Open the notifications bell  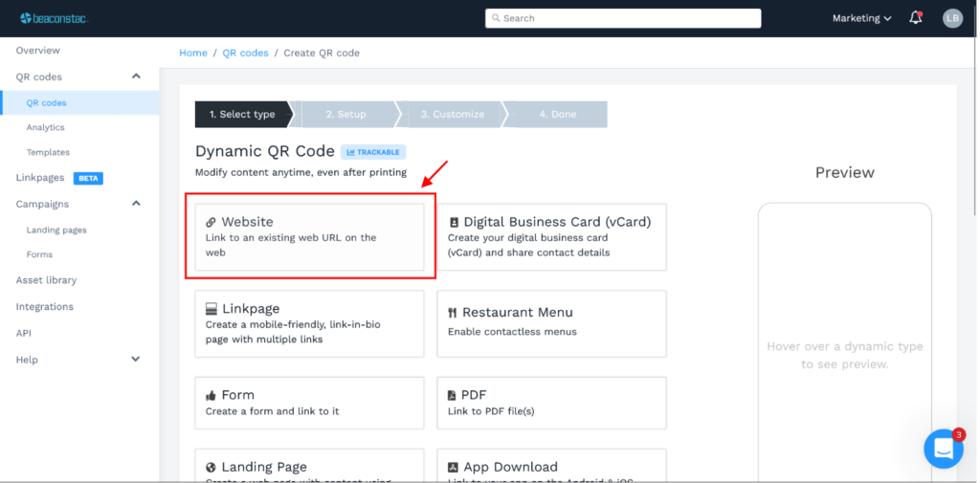(916, 18)
